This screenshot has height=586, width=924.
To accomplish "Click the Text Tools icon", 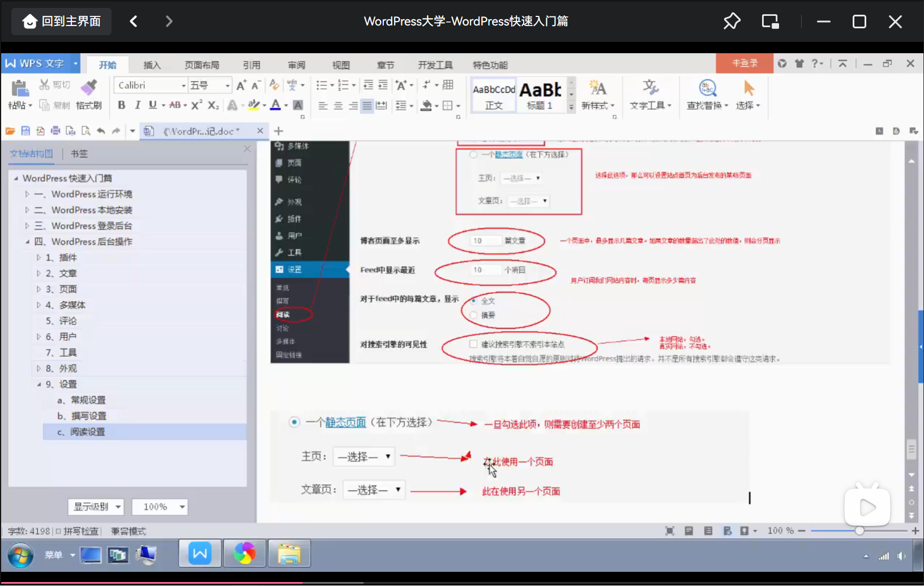I will pos(651,88).
